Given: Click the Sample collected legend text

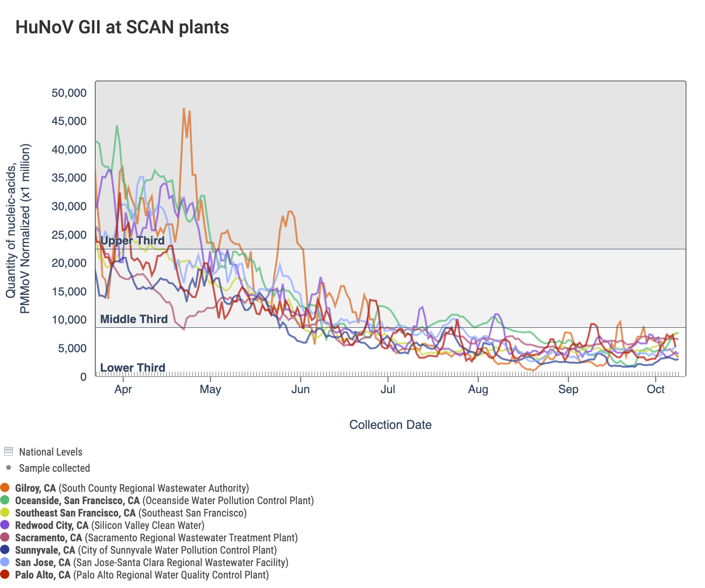Looking at the screenshot, I should (x=54, y=468).
